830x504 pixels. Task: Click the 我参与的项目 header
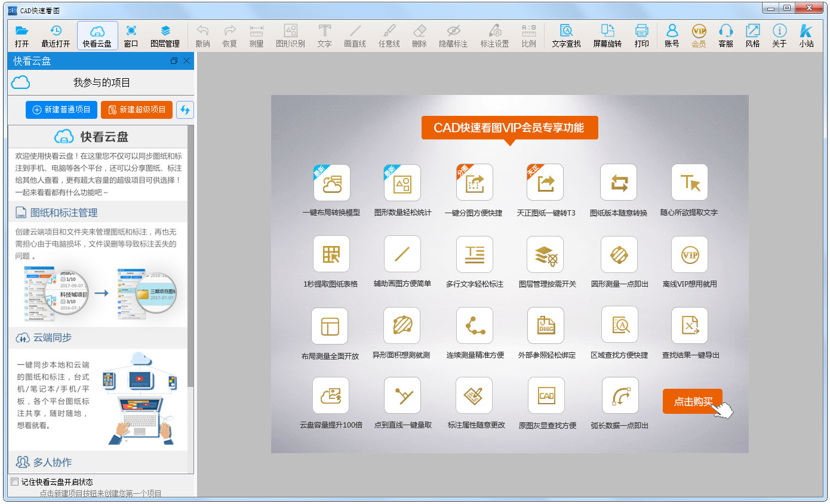tap(102, 83)
